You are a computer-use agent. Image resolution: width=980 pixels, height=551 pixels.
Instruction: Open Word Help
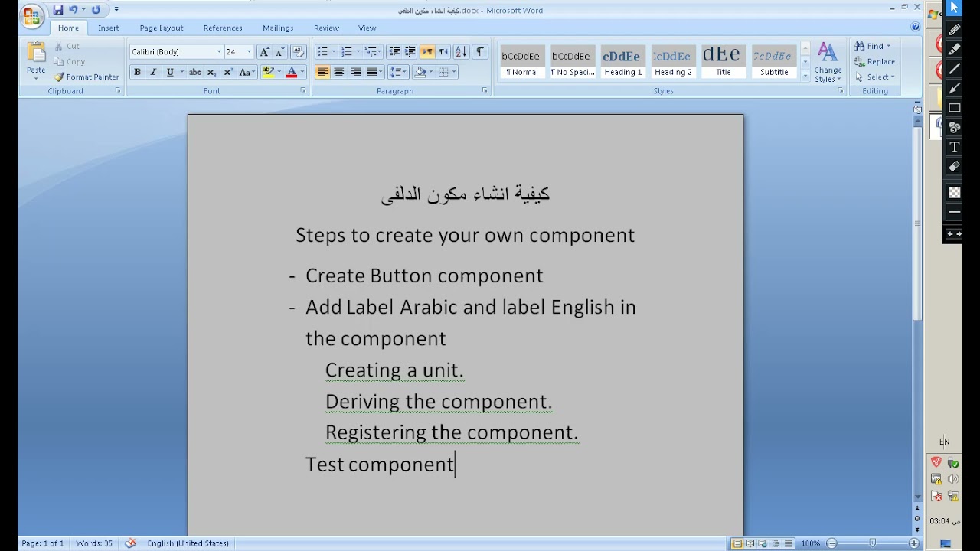[x=916, y=27]
